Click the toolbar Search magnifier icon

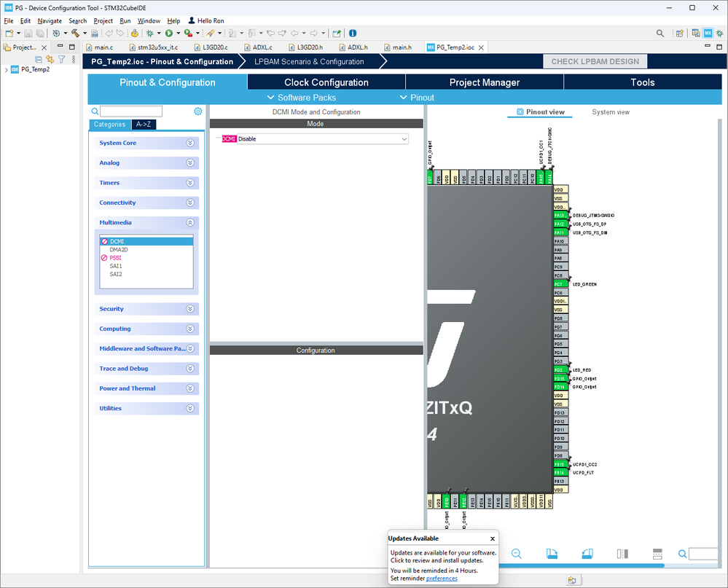(659, 34)
